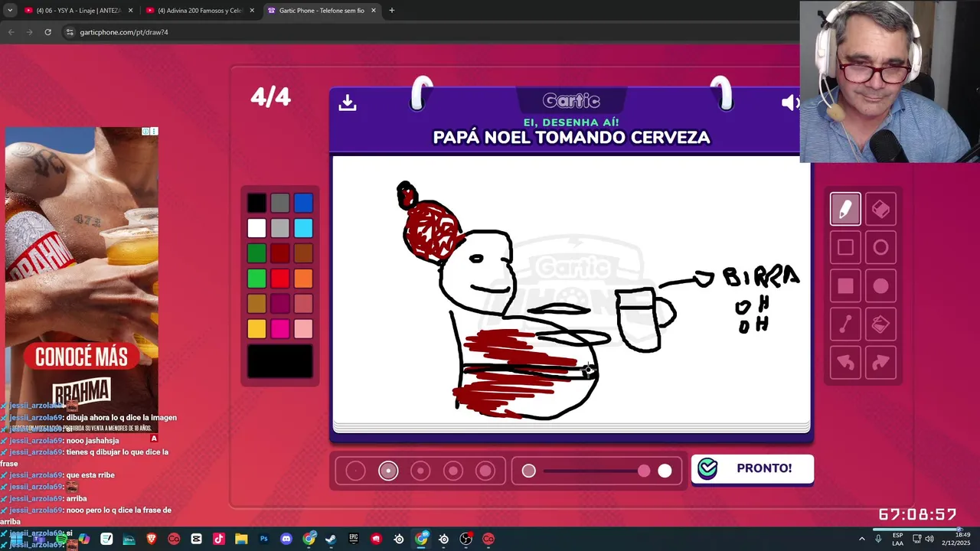Pick the dark blue color swatch

pyautogui.click(x=303, y=203)
